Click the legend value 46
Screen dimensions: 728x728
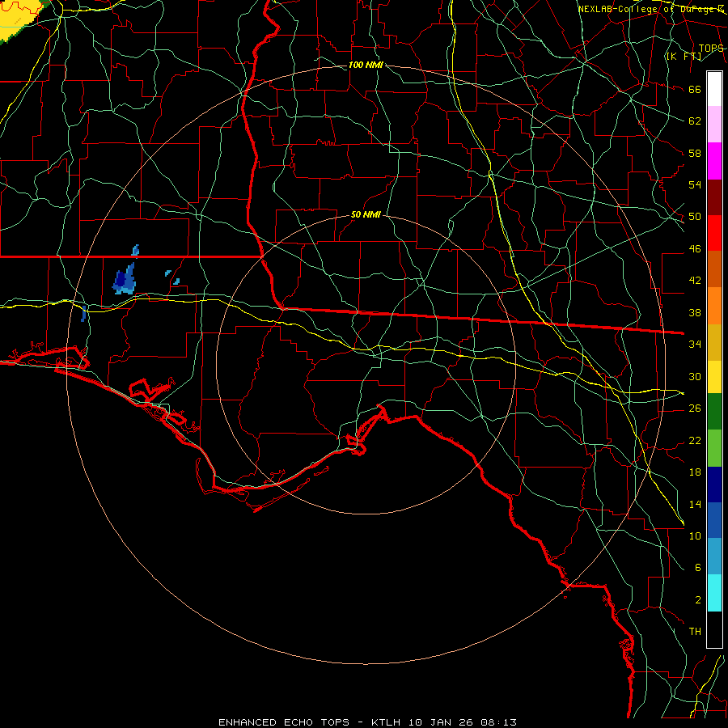click(695, 249)
